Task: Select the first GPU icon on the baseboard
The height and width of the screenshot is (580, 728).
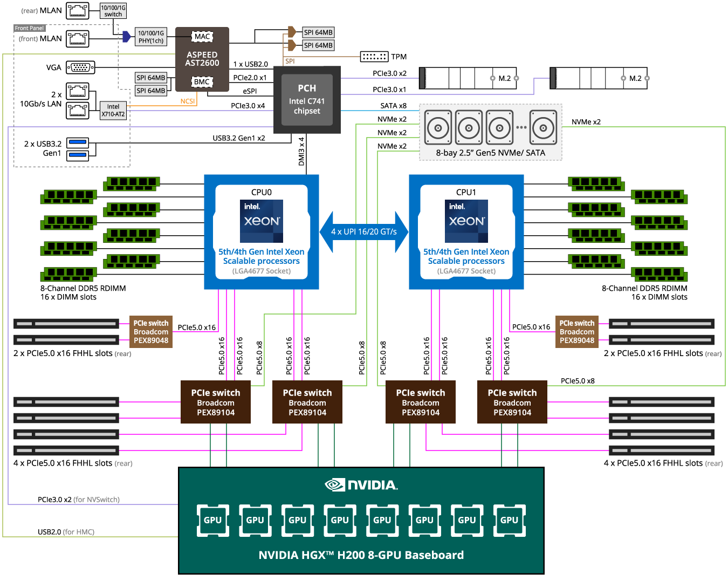Action: click(x=212, y=521)
